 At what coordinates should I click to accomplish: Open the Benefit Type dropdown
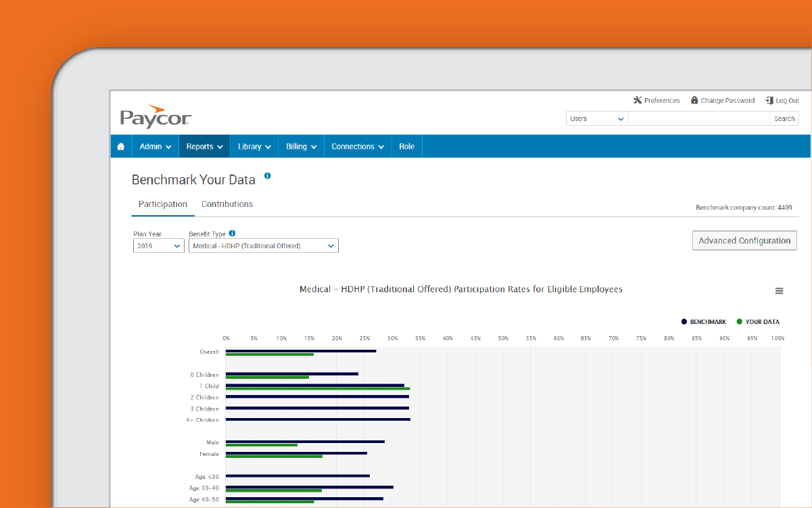[264, 246]
